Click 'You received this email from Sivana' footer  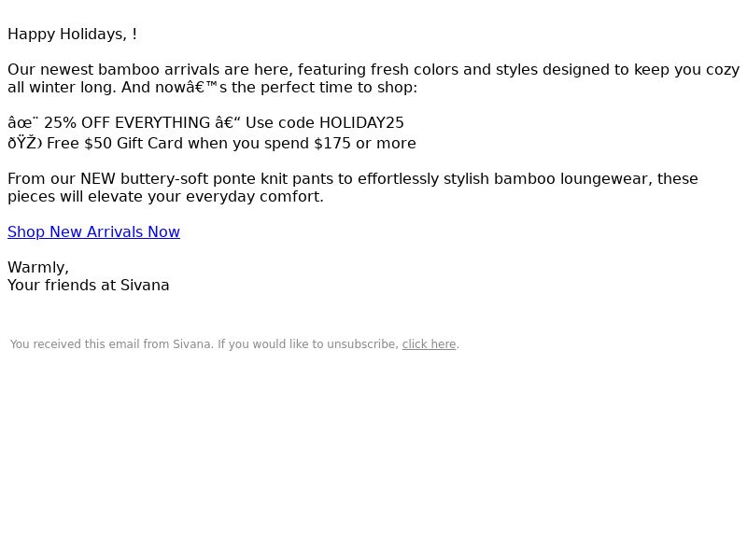(x=111, y=344)
